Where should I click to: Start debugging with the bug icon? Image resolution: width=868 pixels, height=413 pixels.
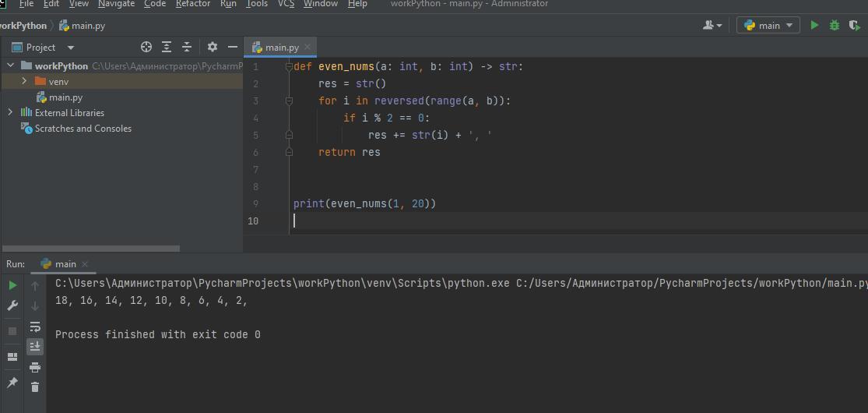835,26
